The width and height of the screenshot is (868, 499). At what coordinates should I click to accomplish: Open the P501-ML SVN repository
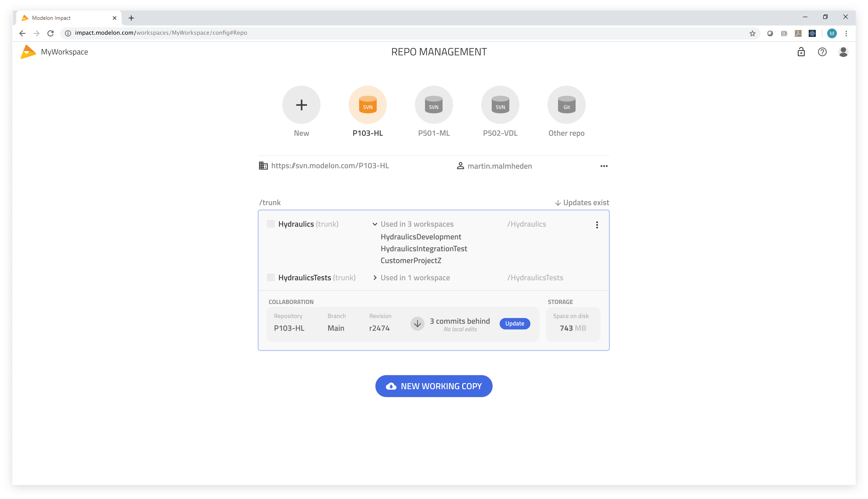[x=434, y=105]
